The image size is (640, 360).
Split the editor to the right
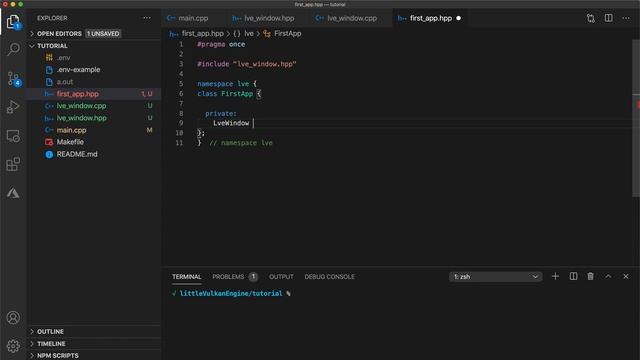(608, 18)
